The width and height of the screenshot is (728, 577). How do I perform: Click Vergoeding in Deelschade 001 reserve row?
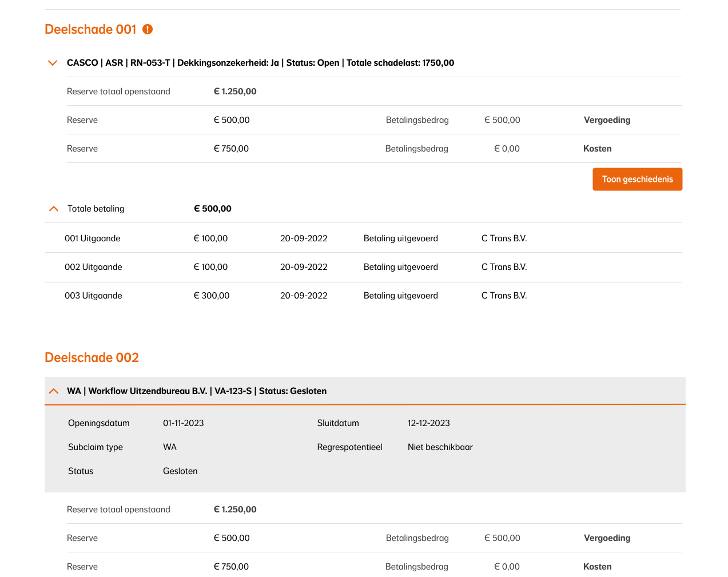pyautogui.click(x=607, y=120)
